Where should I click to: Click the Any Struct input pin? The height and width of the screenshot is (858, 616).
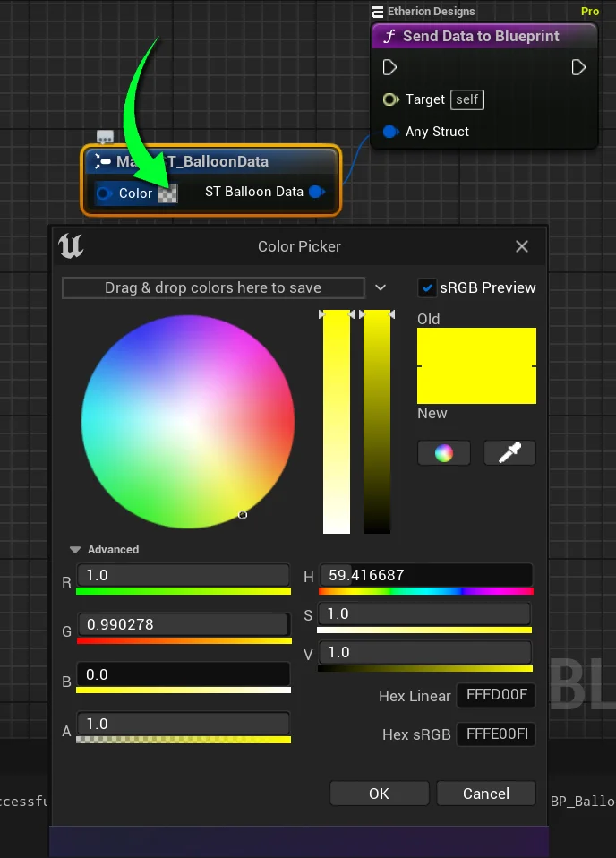[390, 132]
